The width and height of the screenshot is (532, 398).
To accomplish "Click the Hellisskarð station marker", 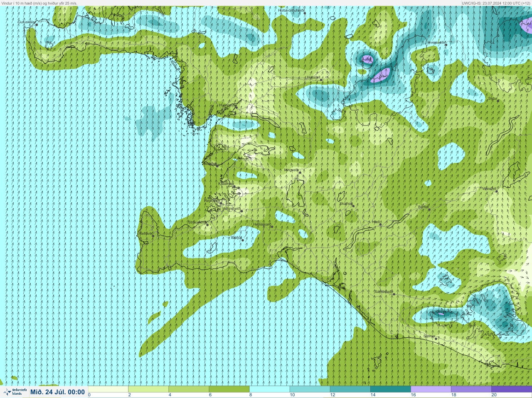I will [x=272, y=227].
